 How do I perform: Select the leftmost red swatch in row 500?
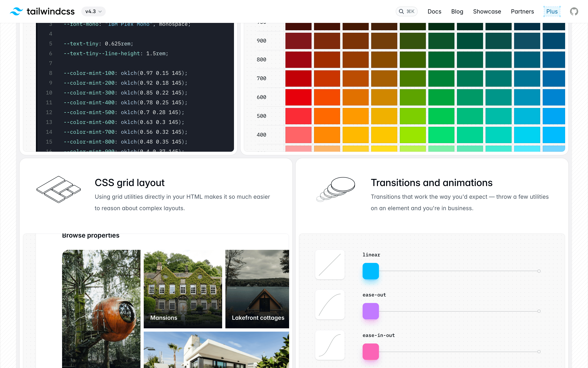(298, 116)
